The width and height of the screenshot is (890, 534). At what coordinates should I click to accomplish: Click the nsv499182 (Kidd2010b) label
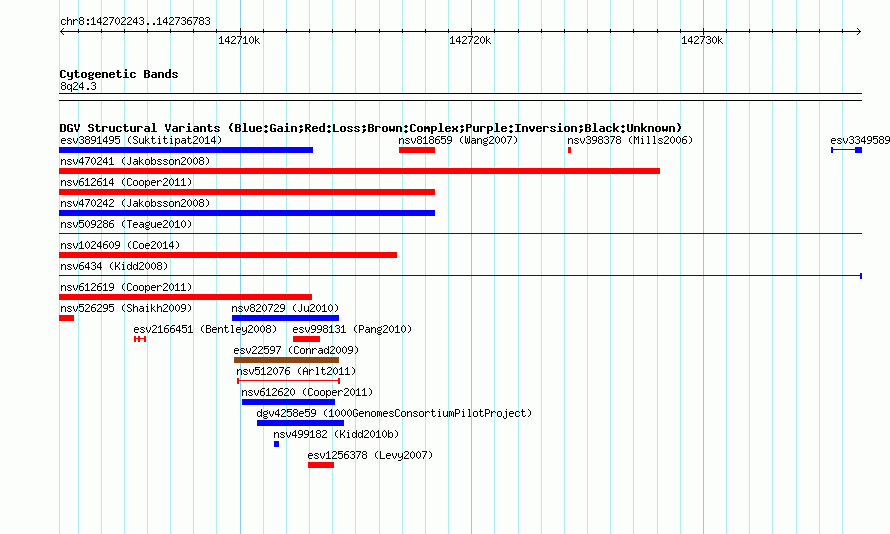coord(336,434)
